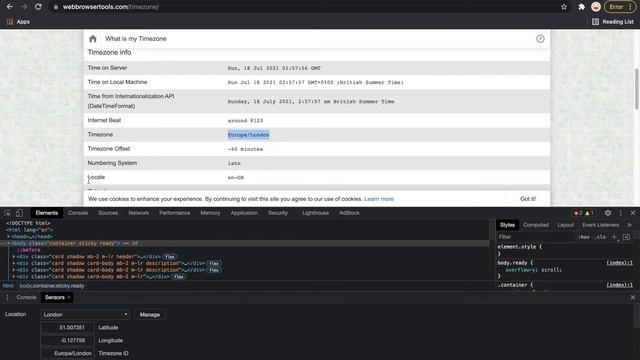640x360 pixels.
Task: Add new style rule with plus icon
Action: [614, 237]
